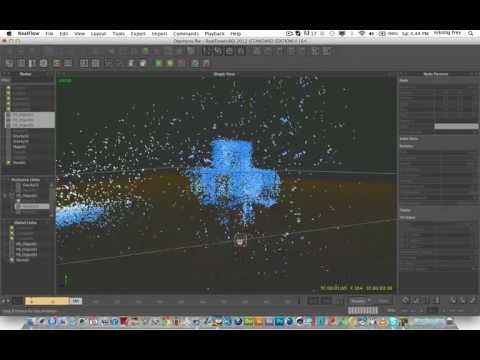Open the Simulate dropdown in the timeline bar
Viewport: 480px width, 360px height.
(x=360, y=301)
